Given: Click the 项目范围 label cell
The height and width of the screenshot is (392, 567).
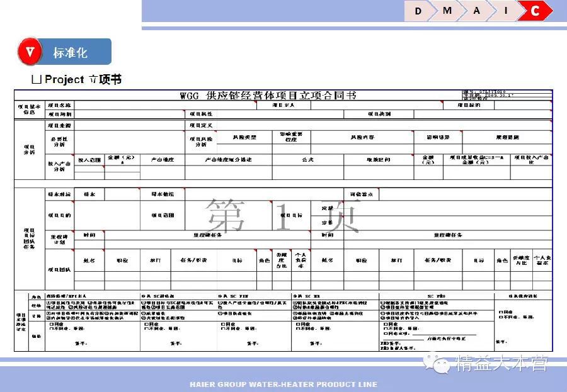Looking at the screenshot, I should click(163, 215).
